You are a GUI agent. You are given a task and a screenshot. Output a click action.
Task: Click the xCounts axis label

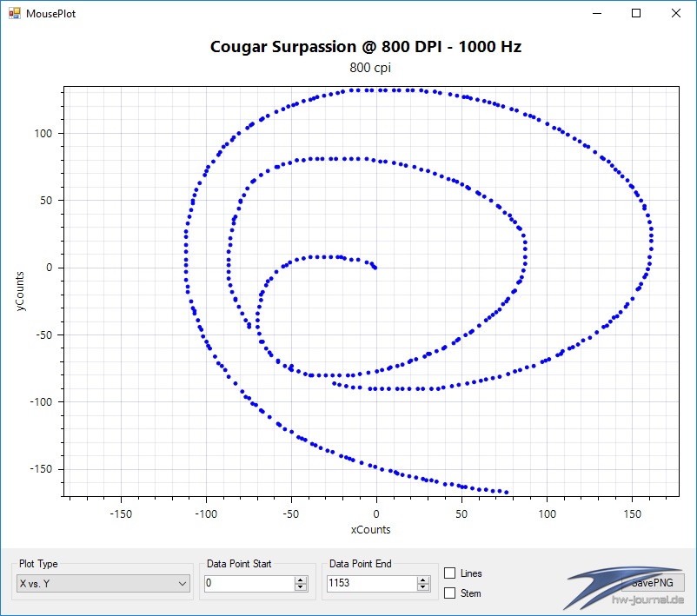370,529
